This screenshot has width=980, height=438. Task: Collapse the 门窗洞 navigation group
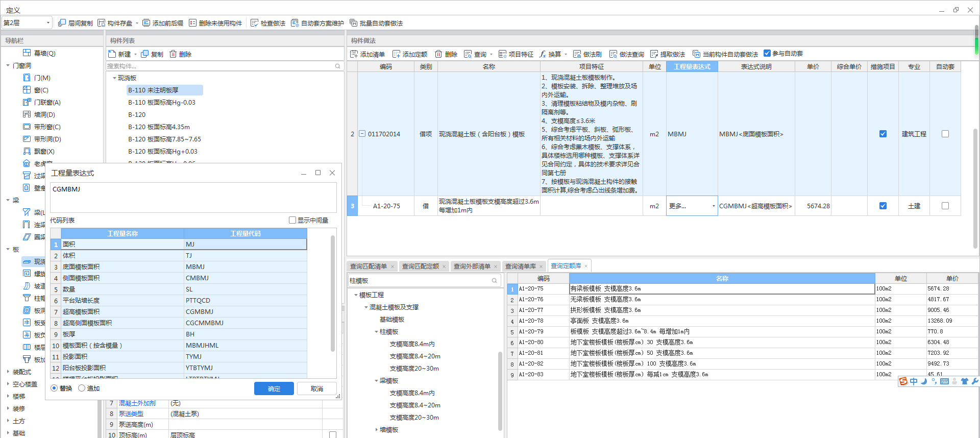8,65
